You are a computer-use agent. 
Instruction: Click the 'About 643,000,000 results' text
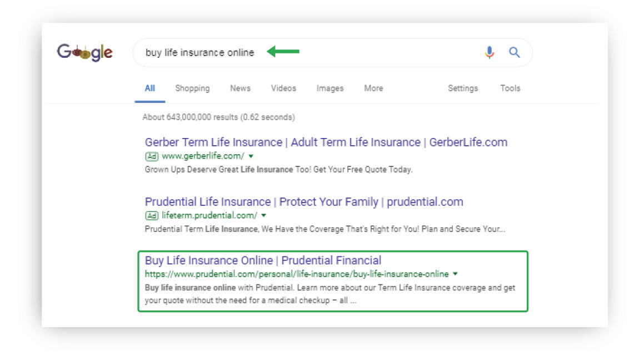(x=218, y=117)
